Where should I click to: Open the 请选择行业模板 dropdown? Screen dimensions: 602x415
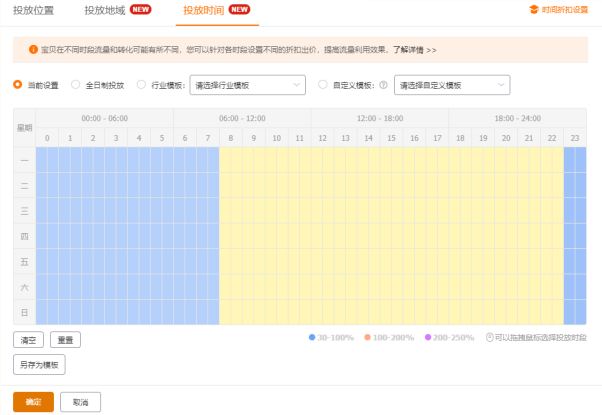[248, 85]
